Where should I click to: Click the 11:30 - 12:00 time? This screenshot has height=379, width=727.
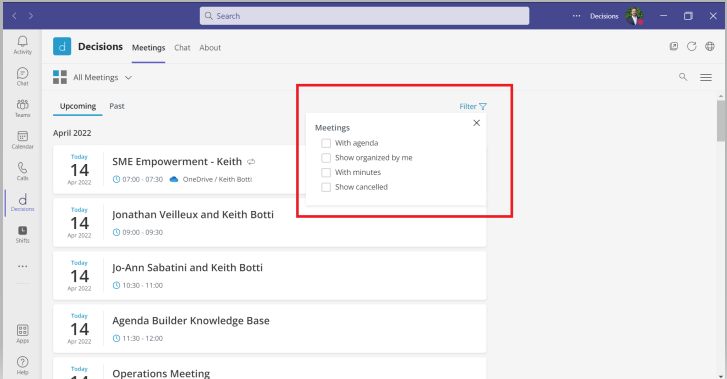point(142,338)
